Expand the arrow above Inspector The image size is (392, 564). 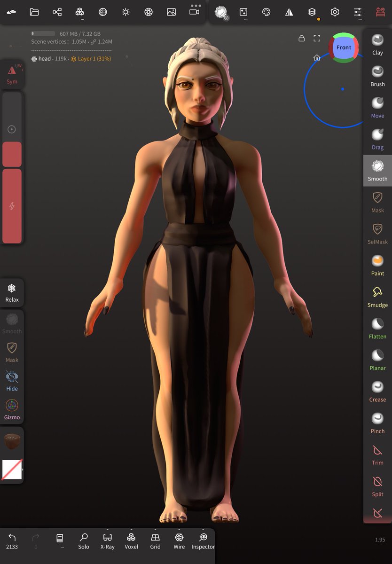203,529
